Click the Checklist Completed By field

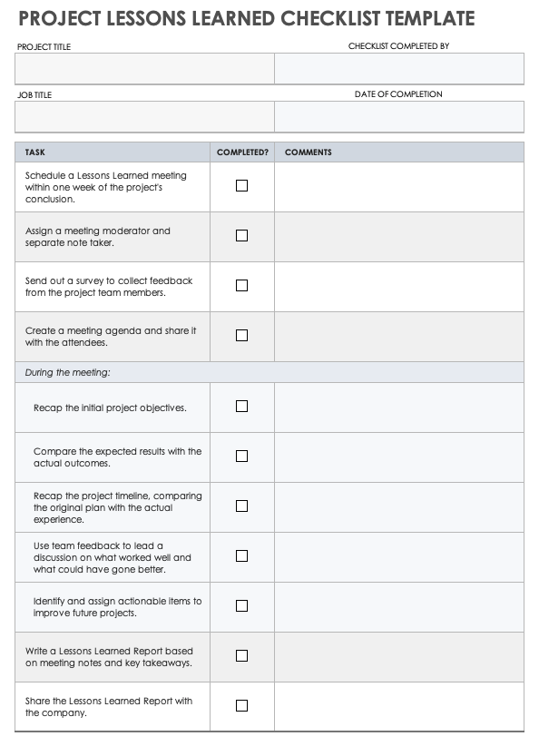[399, 68]
